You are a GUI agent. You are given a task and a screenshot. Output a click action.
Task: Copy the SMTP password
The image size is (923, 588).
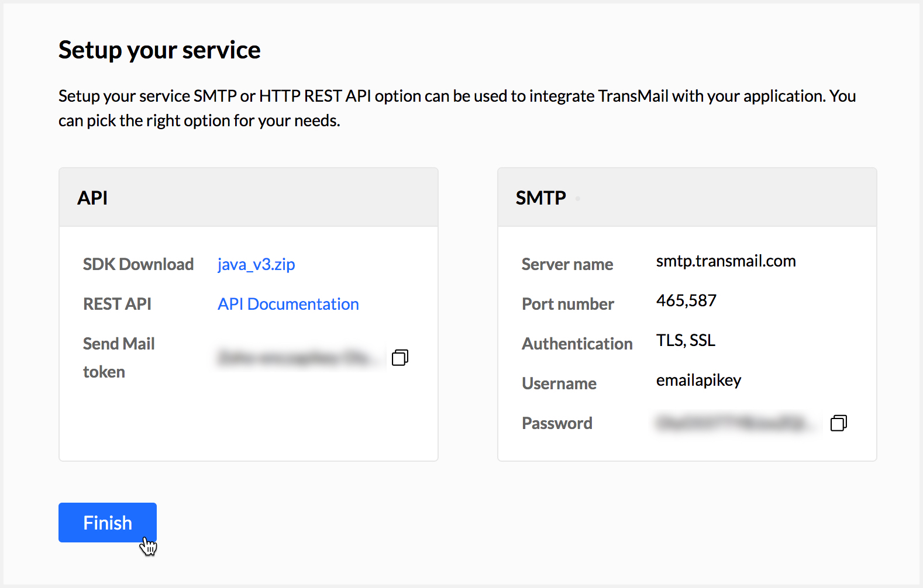(839, 423)
